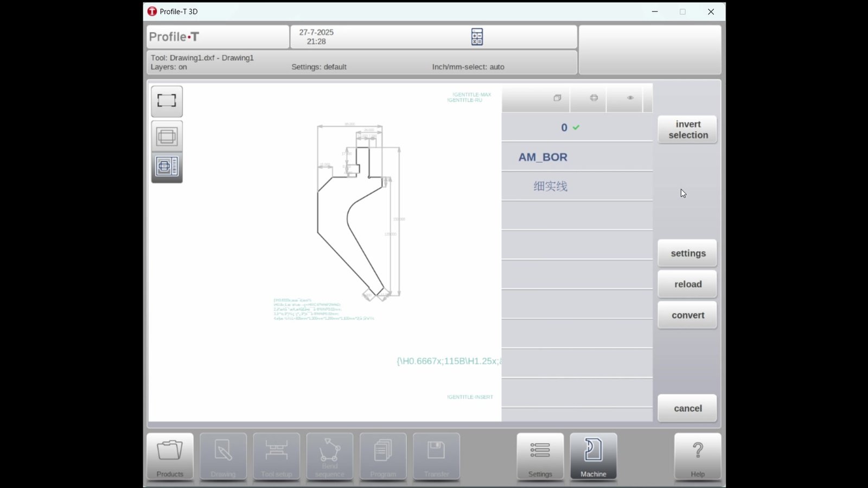868x488 pixels.
Task: Click the fit-to-window rectangle icon
Action: (x=167, y=101)
